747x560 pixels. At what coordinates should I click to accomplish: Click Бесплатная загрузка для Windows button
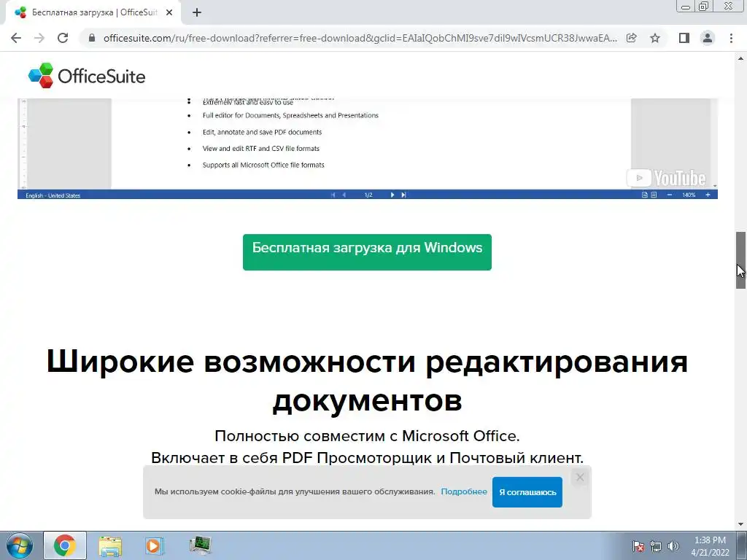367,252
